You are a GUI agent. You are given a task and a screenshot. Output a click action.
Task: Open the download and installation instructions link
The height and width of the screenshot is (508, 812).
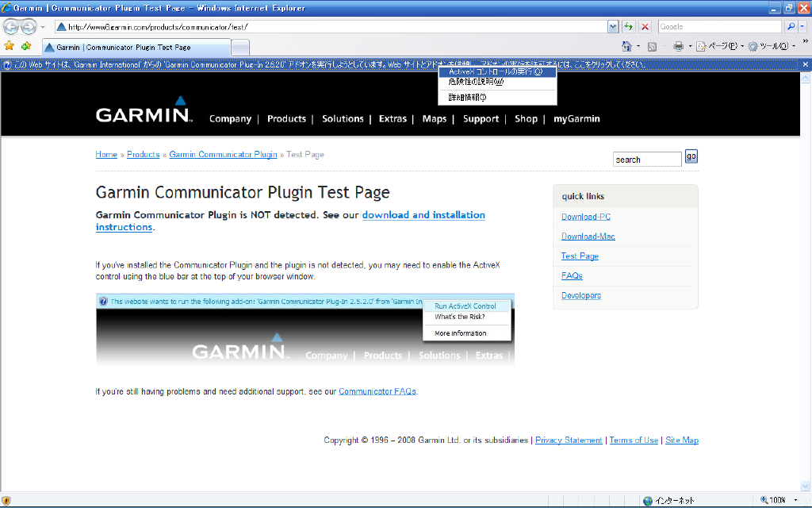point(423,215)
